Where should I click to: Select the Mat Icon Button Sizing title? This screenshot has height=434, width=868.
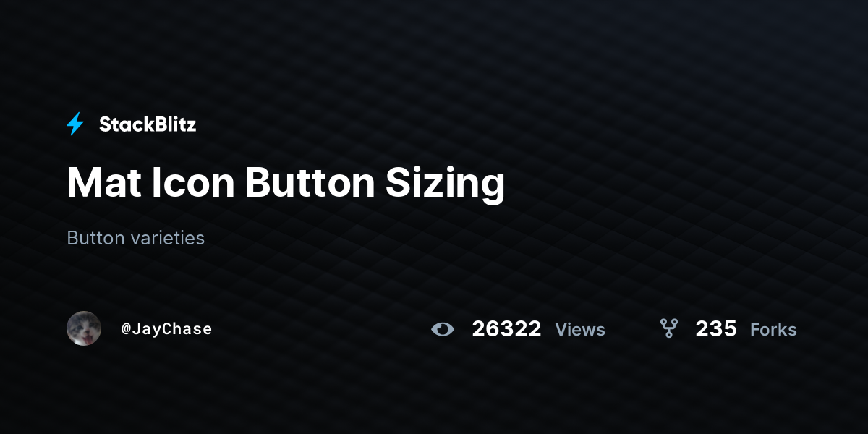[x=286, y=184]
